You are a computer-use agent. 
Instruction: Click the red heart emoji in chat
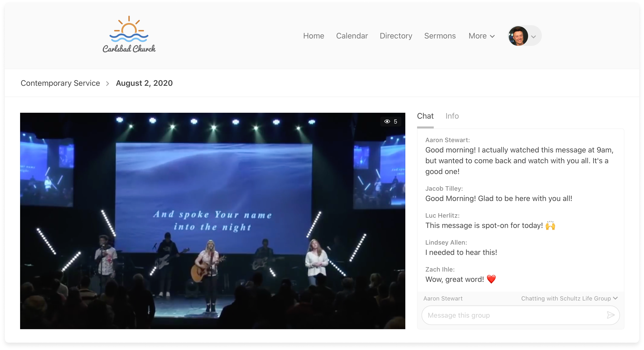pos(491,279)
